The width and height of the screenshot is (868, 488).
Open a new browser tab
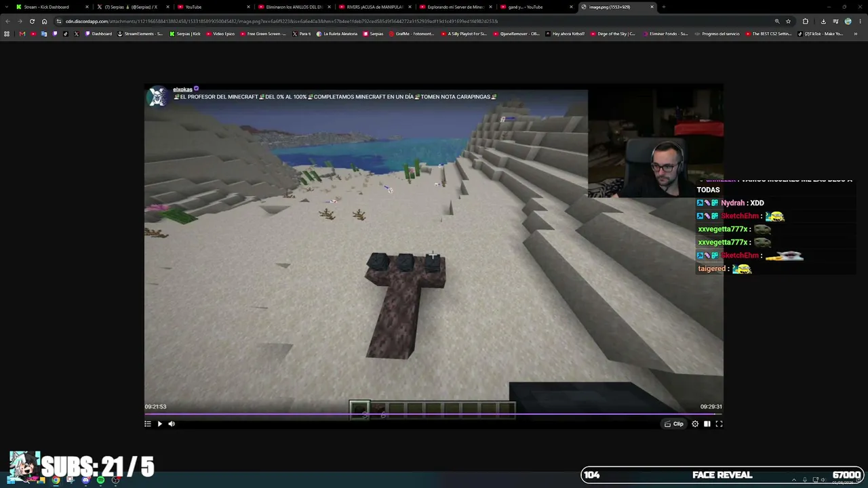[x=663, y=7]
